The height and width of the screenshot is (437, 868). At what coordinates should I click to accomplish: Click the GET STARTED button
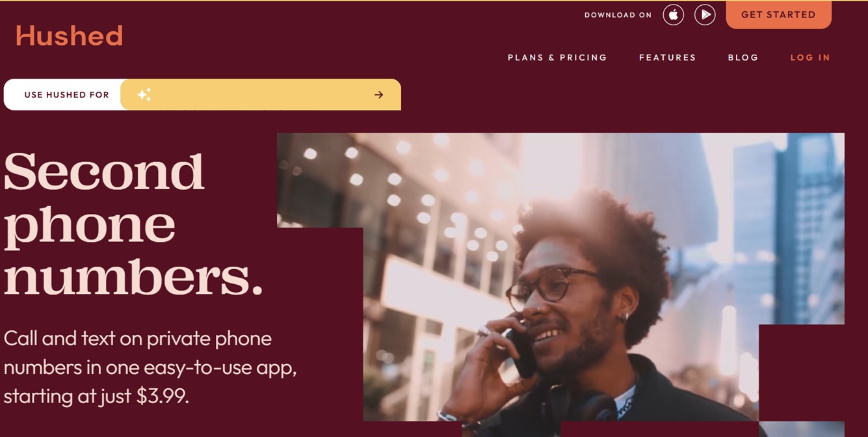point(778,14)
